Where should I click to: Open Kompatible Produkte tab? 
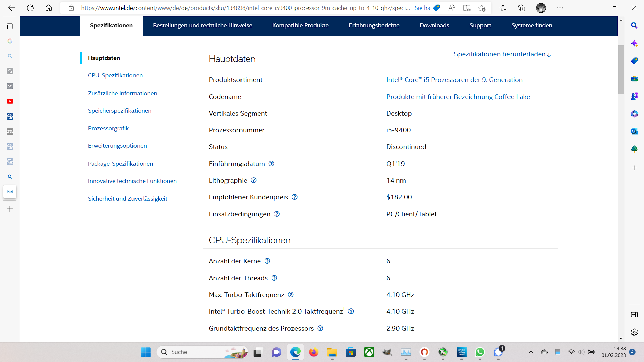301,26
